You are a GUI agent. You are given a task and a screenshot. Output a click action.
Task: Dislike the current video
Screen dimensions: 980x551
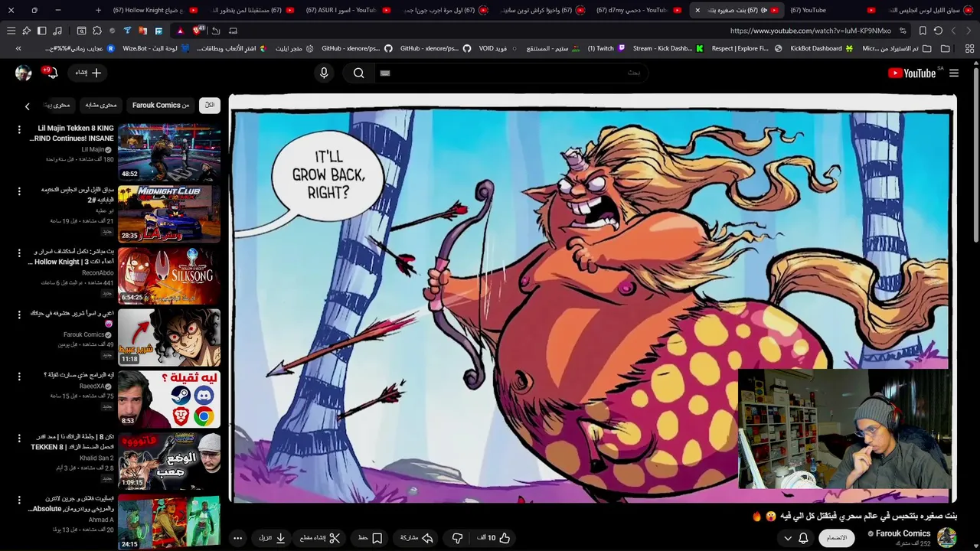click(457, 538)
